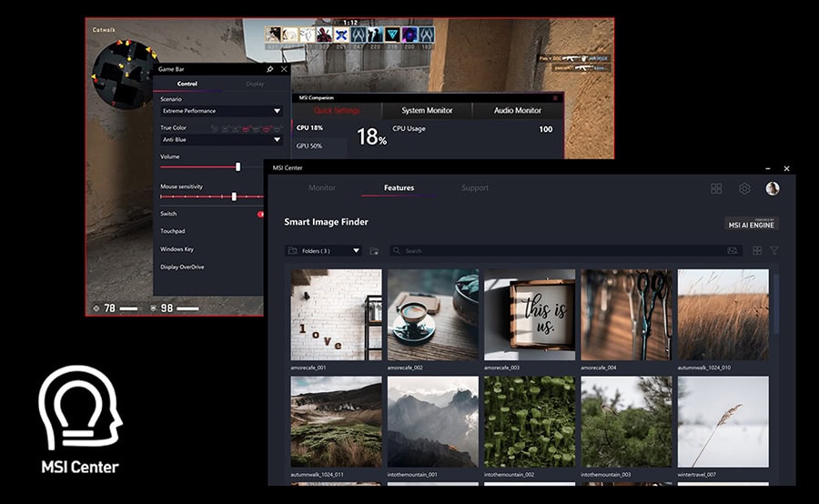Open the filter funnel icon

coord(774,251)
